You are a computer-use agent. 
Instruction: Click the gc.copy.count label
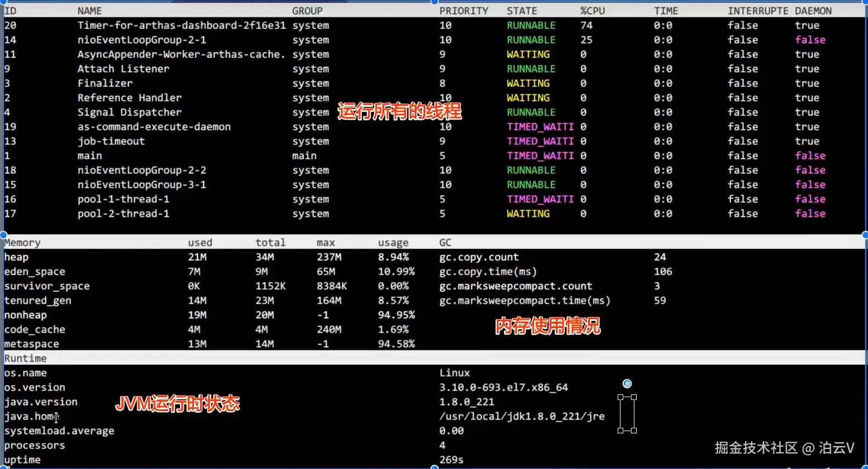(x=479, y=257)
